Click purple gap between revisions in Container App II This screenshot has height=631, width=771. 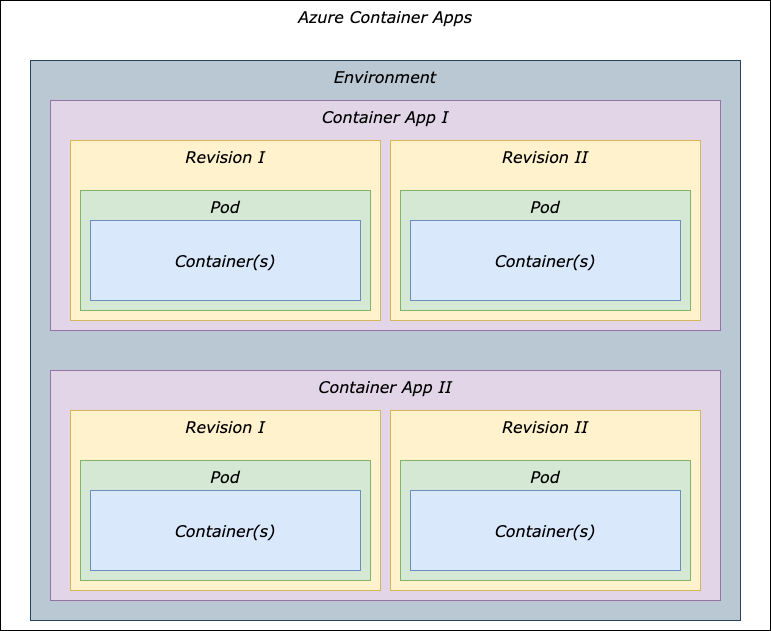click(385, 500)
